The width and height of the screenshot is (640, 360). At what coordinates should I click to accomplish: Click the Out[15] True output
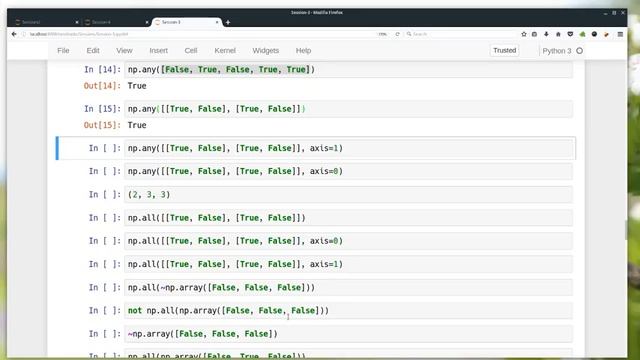pyautogui.click(x=137, y=125)
